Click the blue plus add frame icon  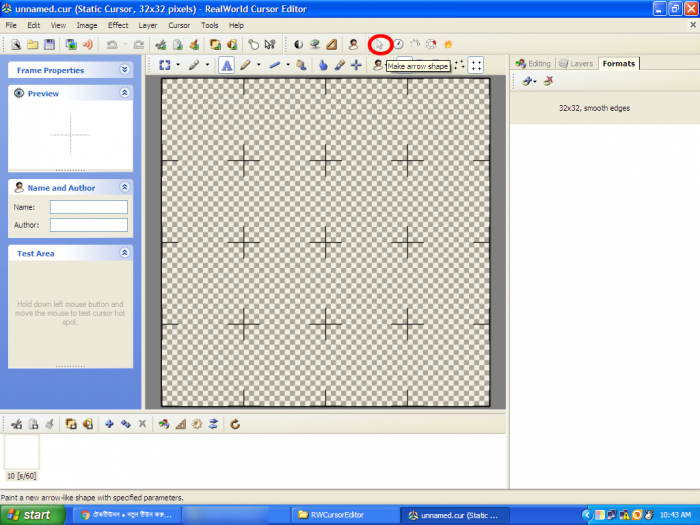[x=109, y=424]
